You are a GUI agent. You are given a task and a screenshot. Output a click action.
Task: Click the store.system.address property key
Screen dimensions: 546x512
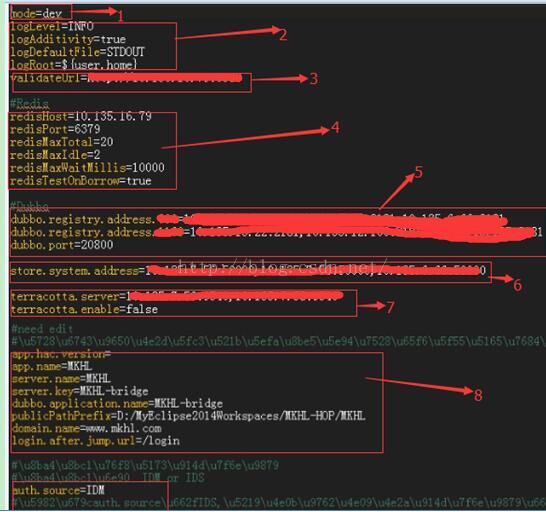75,271
